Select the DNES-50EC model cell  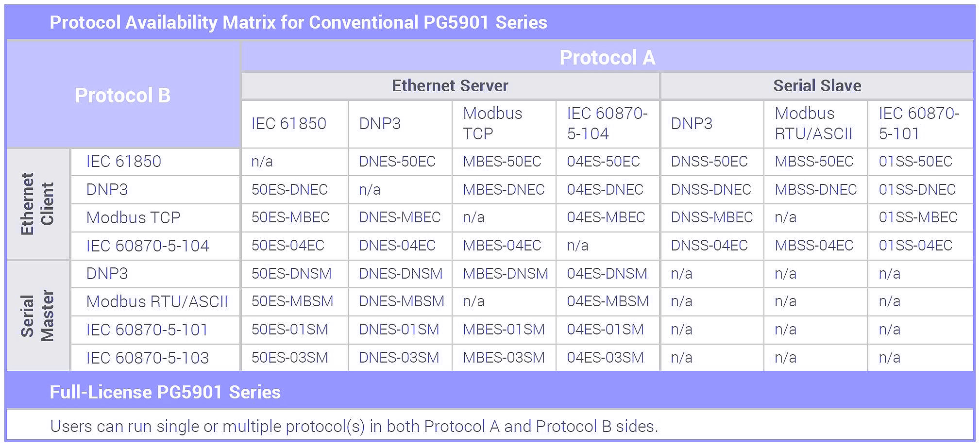[x=400, y=162]
